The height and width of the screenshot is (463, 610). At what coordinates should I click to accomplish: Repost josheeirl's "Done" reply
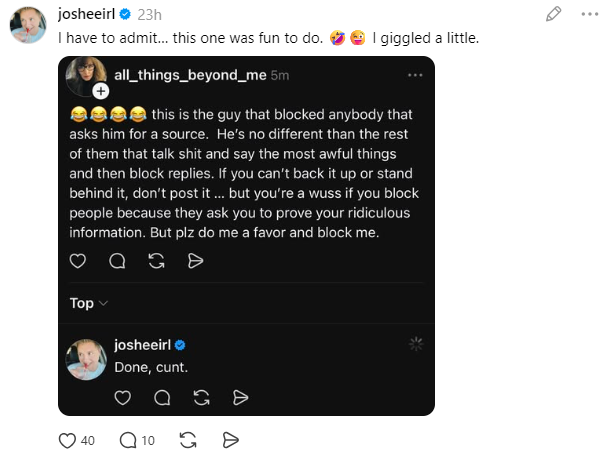pyautogui.click(x=201, y=397)
